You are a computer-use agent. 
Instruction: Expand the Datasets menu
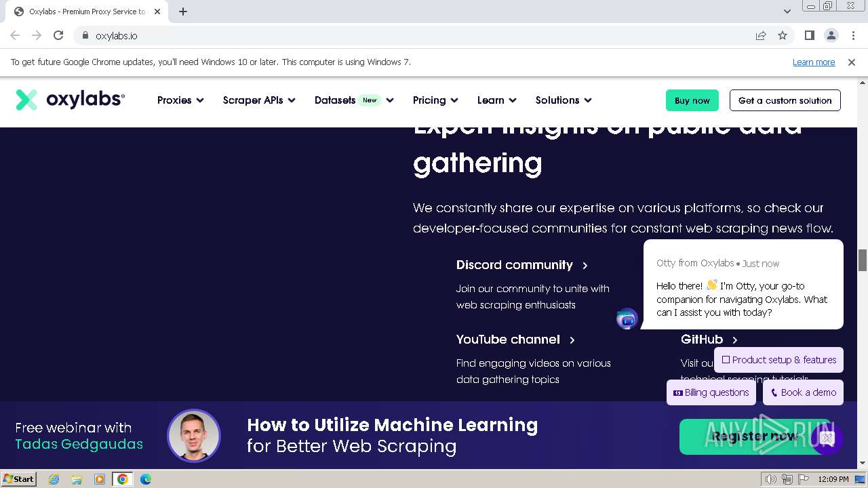(354, 100)
